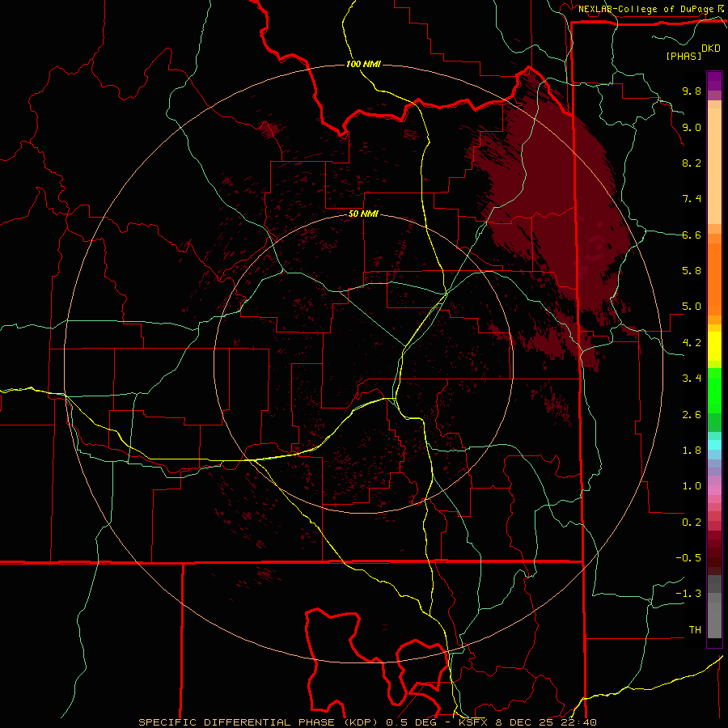Click the "22:40" timestamp in caption
The width and height of the screenshot is (728, 728).
[578, 722]
